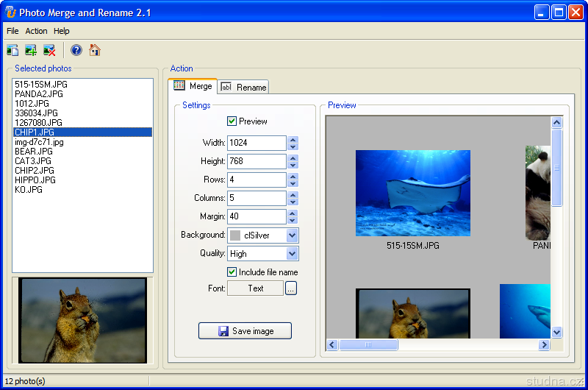Click preview scroll right arrow
The width and height of the screenshot is (588, 390).
(544, 344)
